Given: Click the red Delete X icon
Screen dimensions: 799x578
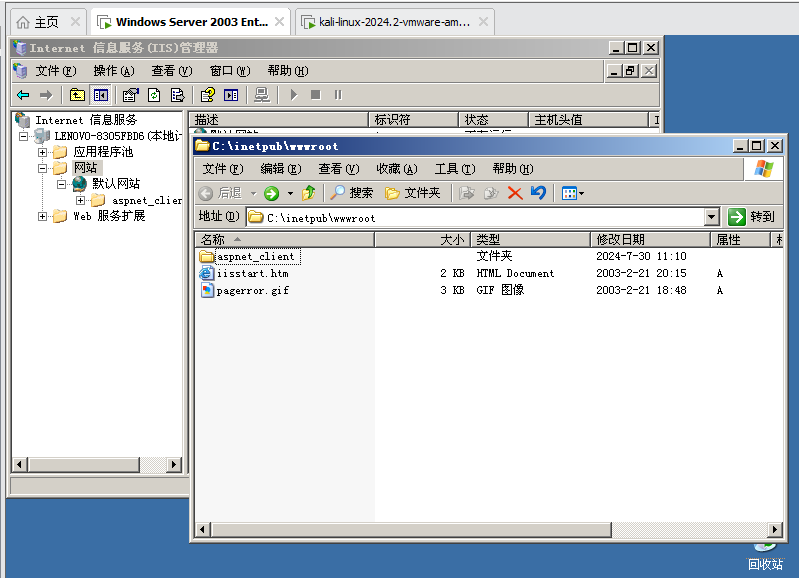Looking at the screenshot, I should click(x=515, y=193).
